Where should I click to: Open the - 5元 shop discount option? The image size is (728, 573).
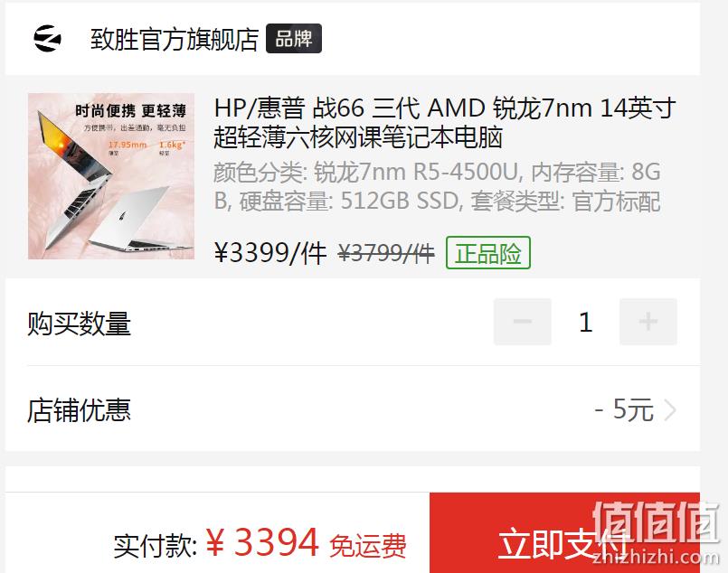point(623,409)
